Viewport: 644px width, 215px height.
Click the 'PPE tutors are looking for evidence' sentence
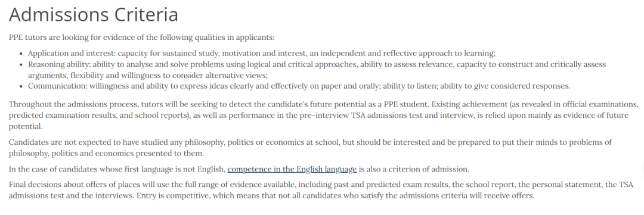tap(142, 38)
